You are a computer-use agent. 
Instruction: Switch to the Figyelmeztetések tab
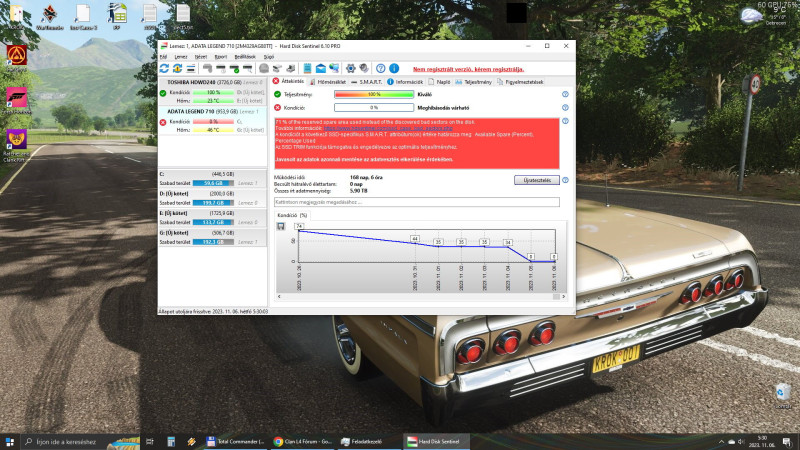point(520,82)
